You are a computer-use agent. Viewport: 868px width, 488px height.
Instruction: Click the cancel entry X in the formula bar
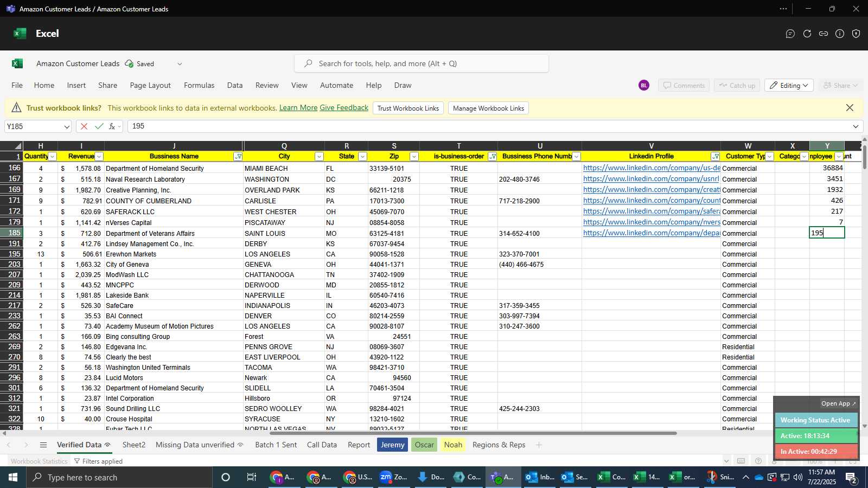click(84, 126)
